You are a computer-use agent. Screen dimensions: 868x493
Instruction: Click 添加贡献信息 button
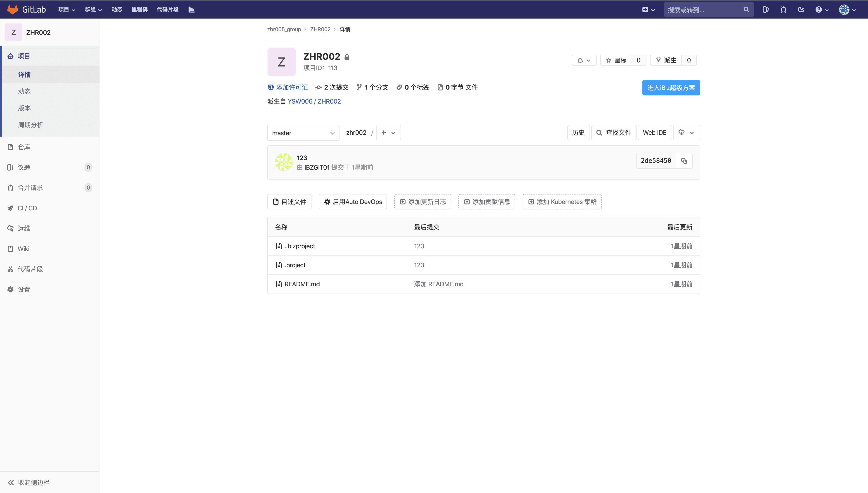(x=487, y=202)
